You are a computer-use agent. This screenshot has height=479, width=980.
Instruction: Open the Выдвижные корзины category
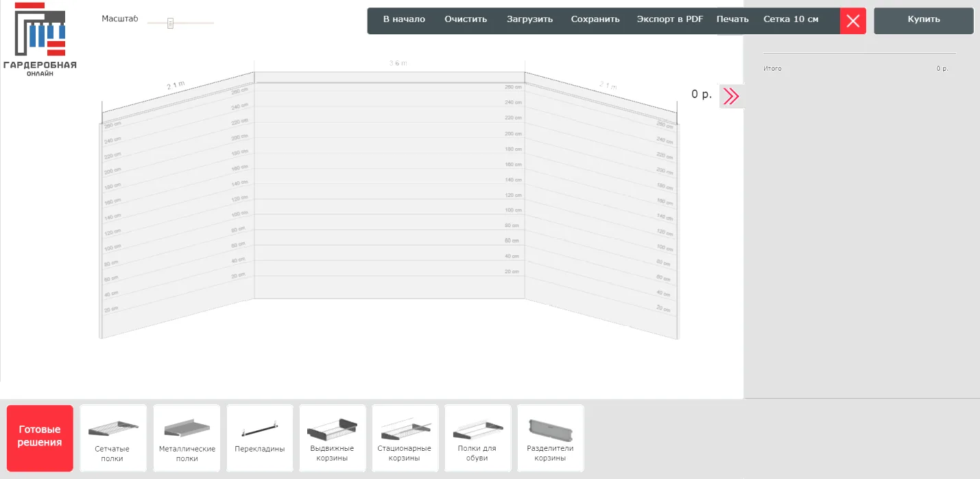tap(332, 439)
